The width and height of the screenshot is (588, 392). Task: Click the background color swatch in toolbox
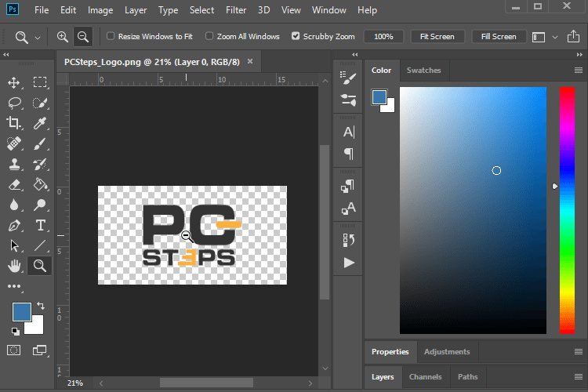tap(37, 328)
